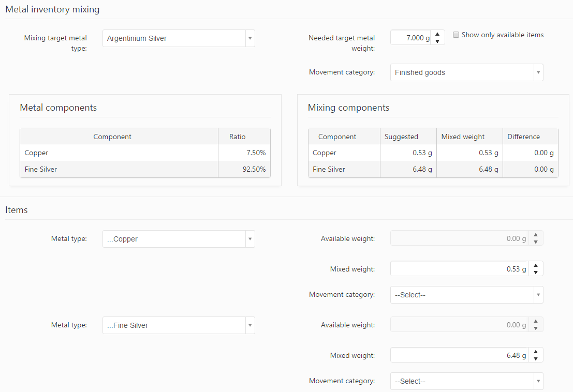
Task: Increase the needed target metal weight
Action: (437, 34)
